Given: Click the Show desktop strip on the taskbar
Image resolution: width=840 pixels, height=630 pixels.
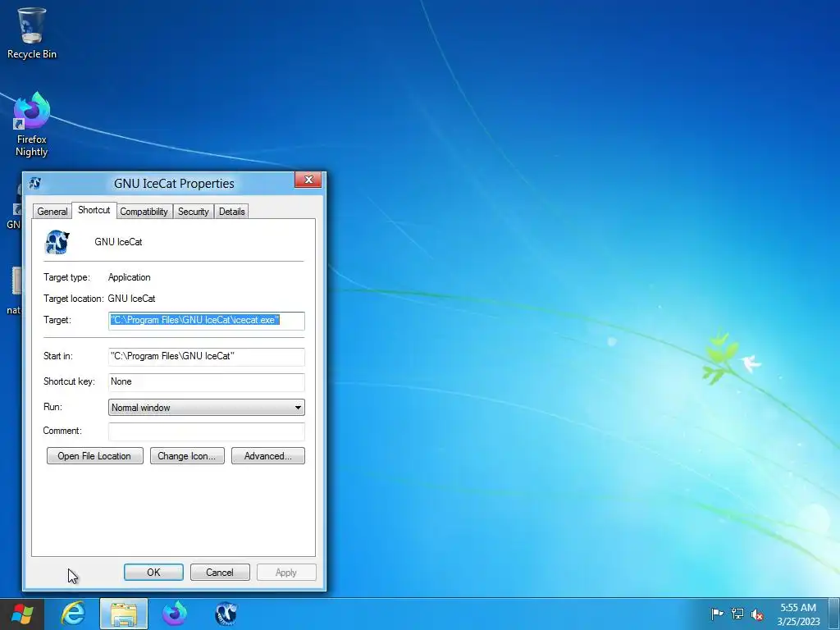Looking at the screenshot, I should (x=834, y=614).
